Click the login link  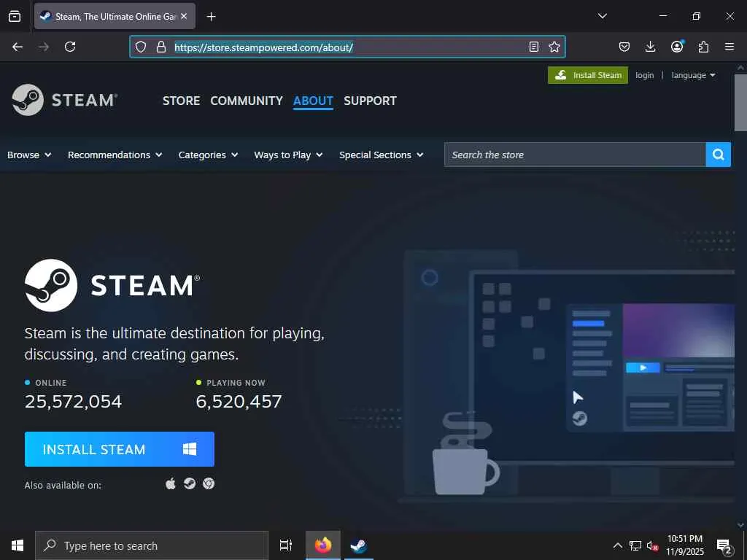click(645, 75)
